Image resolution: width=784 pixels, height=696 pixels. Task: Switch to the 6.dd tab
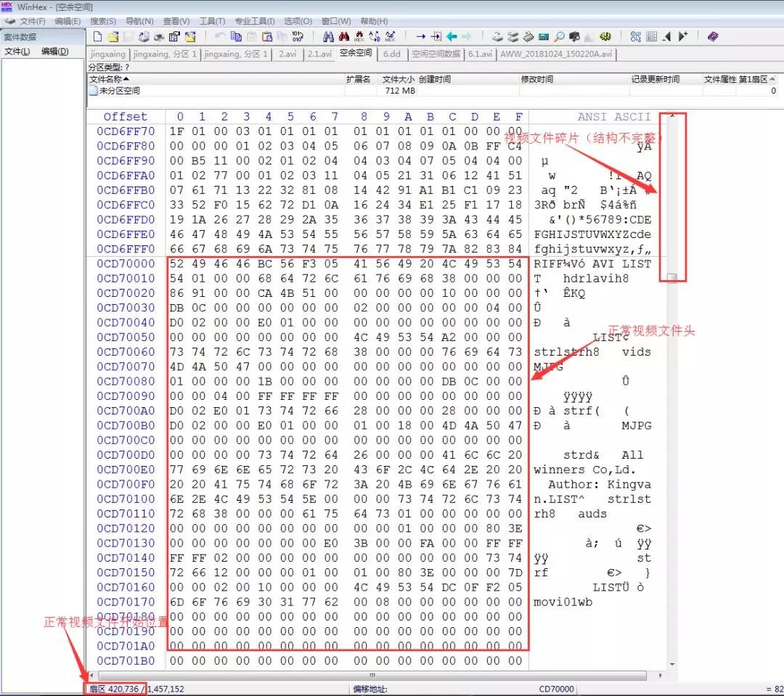tap(392, 54)
